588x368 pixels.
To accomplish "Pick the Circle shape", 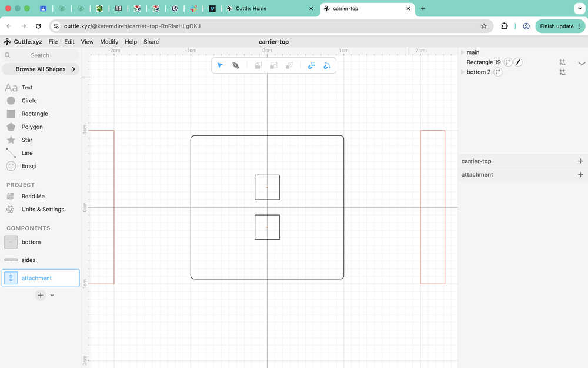I will [29, 101].
